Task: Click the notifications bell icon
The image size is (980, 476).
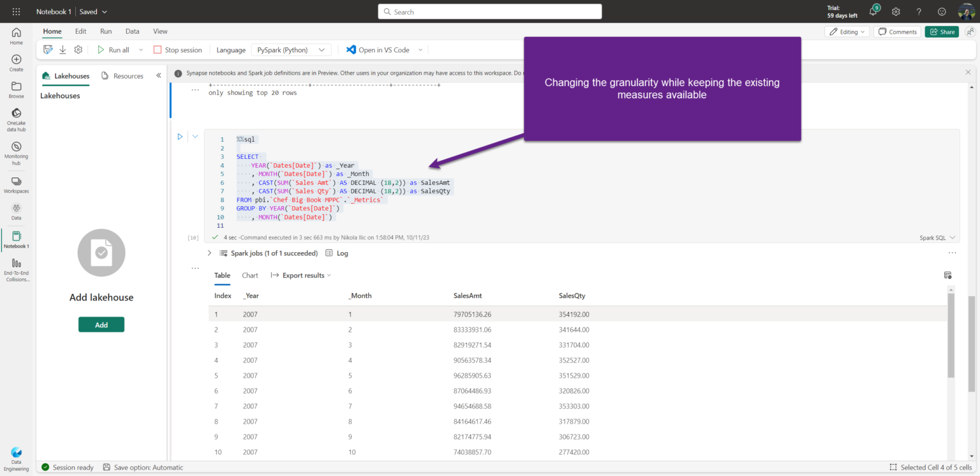Action: tap(872, 11)
